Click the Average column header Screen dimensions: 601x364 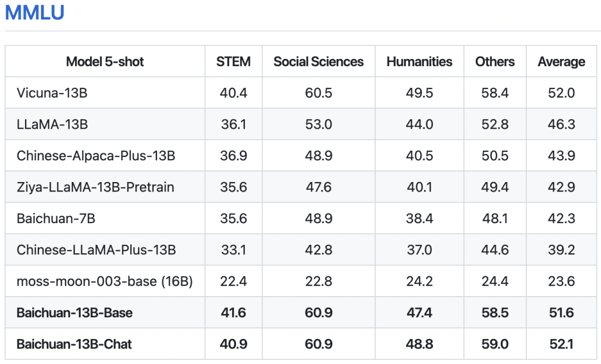coord(561,62)
